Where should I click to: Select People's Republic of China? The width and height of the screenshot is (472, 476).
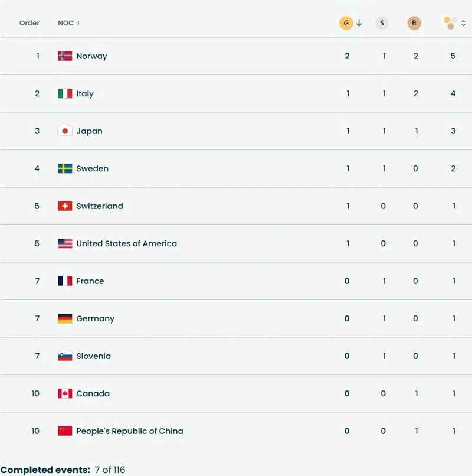click(x=130, y=431)
